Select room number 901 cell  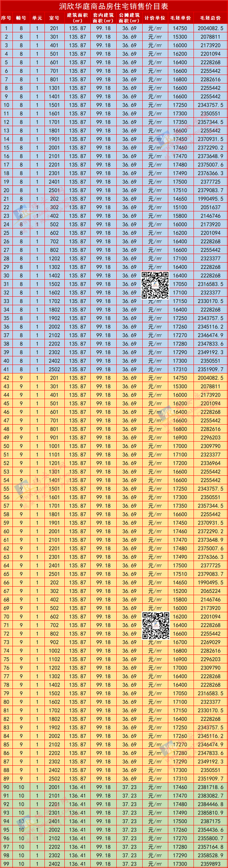pos(54,437)
